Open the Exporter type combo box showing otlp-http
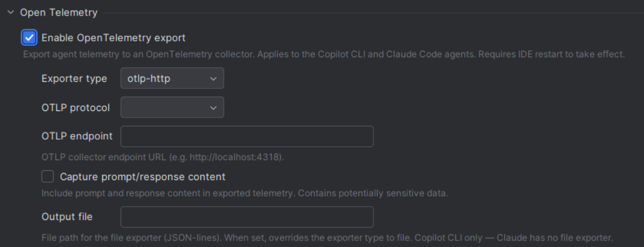 click(x=172, y=78)
